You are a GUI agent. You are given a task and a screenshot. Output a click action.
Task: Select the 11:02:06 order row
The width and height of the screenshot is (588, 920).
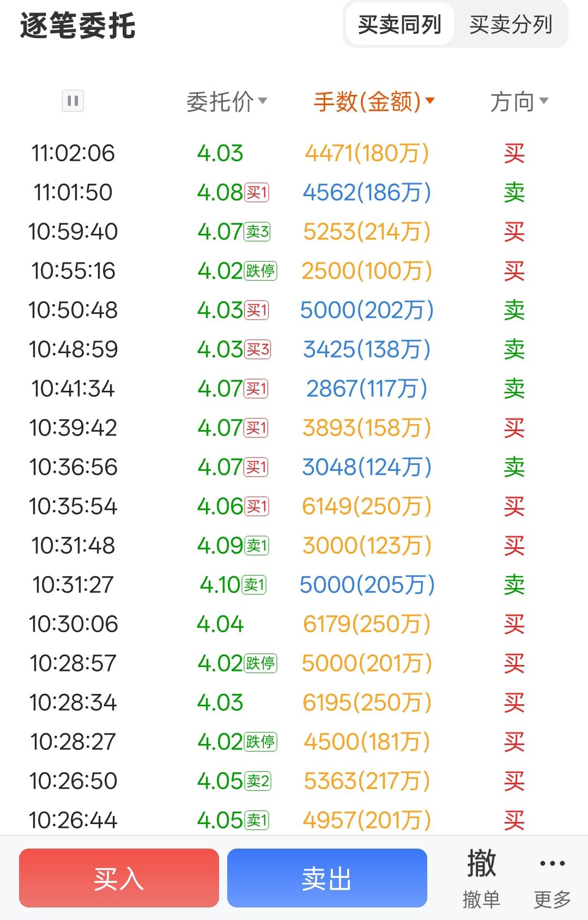294,153
